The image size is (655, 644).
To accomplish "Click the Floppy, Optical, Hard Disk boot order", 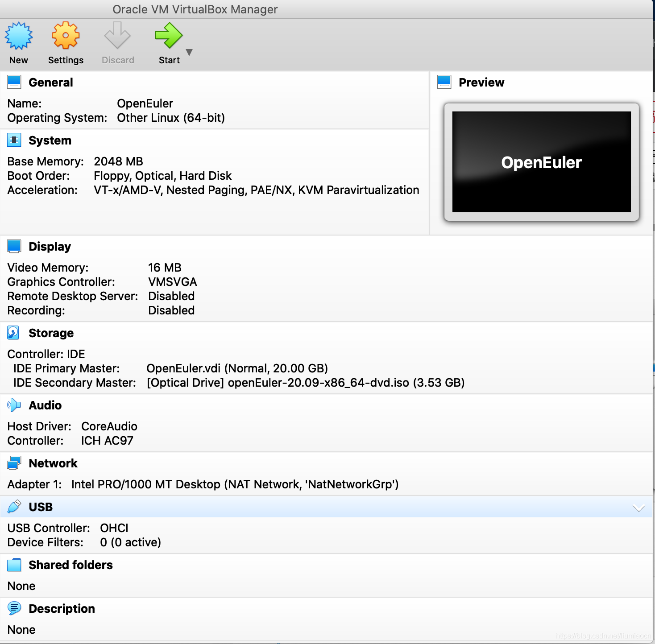I will [163, 176].
